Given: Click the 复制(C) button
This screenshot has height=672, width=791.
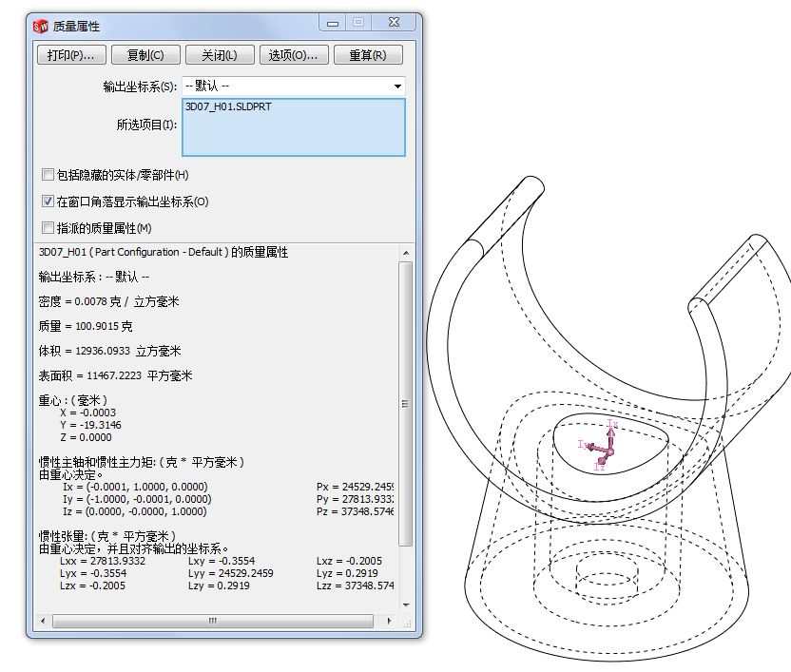Looking at the screenshot, I should [x=145, y=55].
